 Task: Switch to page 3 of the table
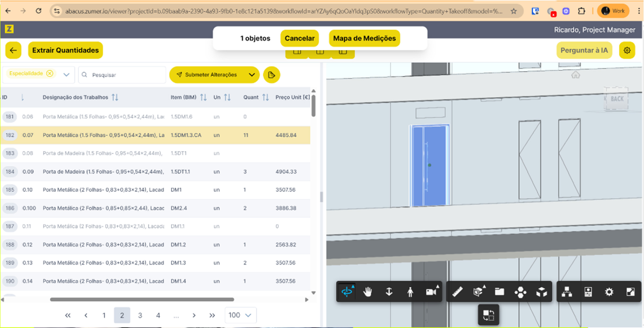tap(140, 315)
